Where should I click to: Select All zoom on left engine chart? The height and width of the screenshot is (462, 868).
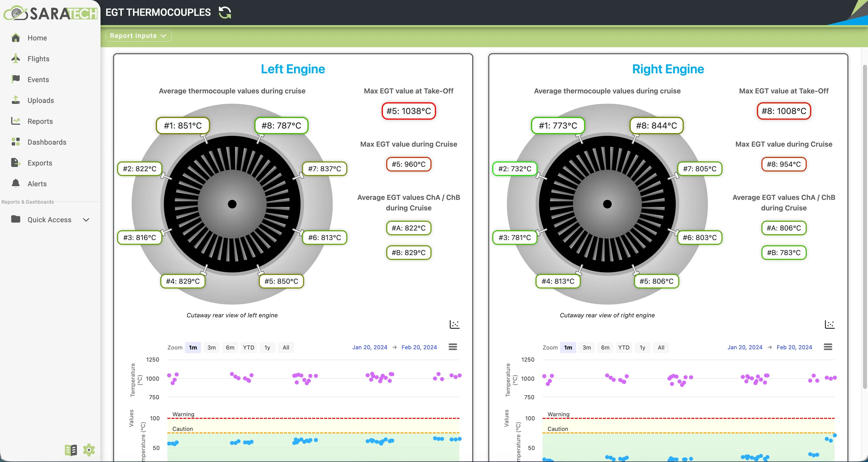click(x=286, y=348)
